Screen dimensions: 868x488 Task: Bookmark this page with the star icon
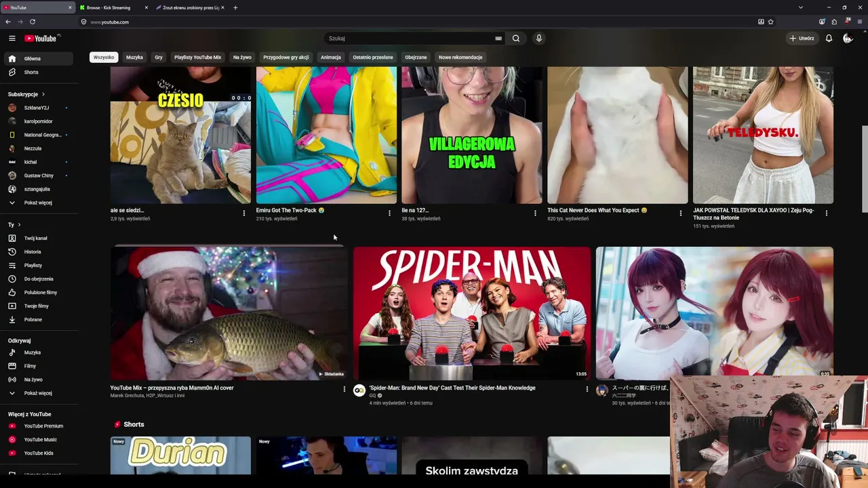coord(771,22)
